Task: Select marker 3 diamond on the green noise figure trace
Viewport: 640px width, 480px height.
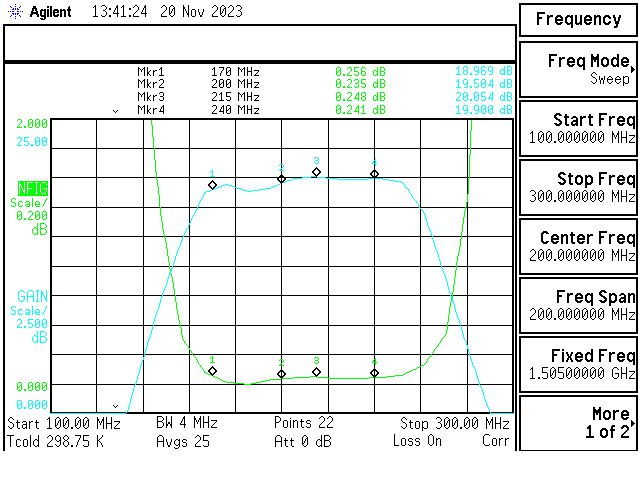Action: [x=316, y=372]
